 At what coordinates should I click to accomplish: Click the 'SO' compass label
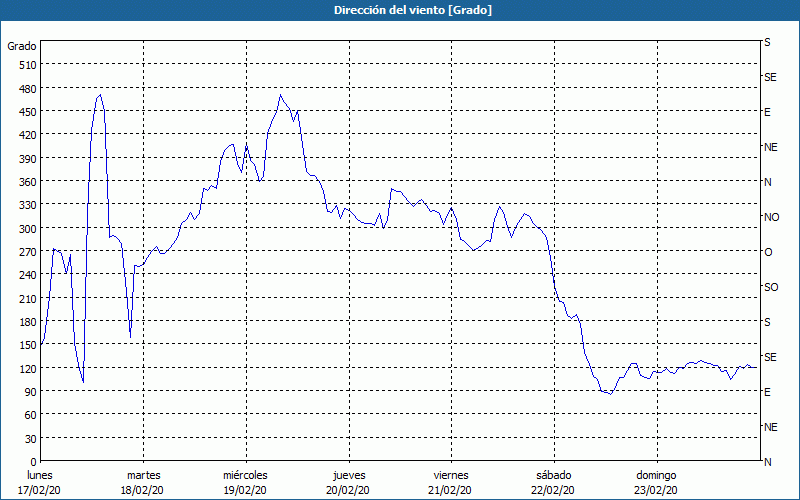(771, 287)
